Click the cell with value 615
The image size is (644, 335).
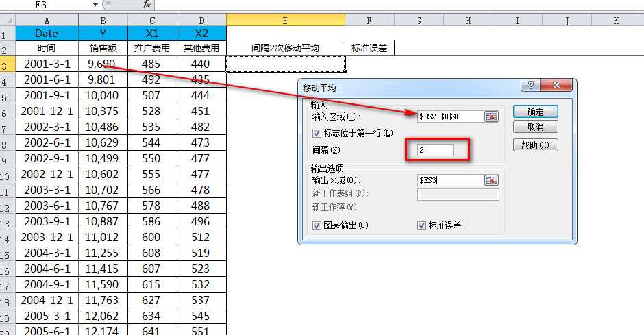point(152,284)
